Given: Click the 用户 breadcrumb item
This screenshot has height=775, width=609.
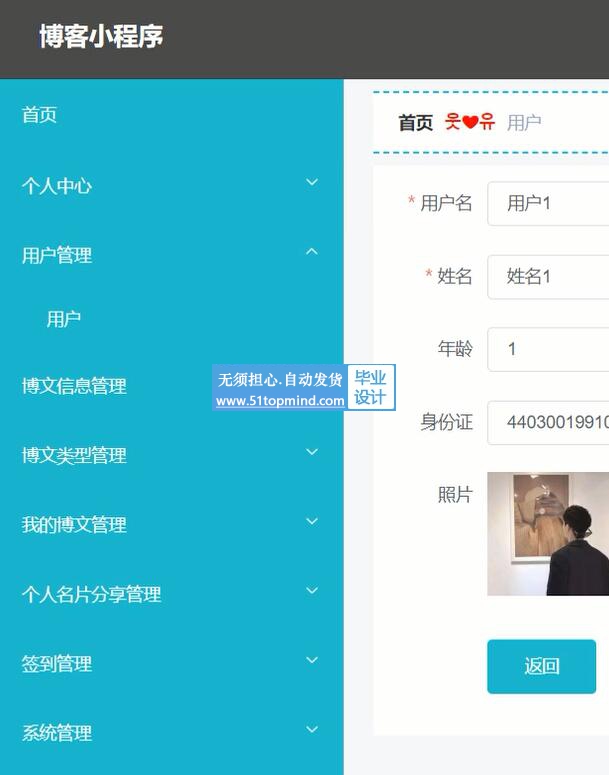Looking at the screenshot, I should (x=524, y=123).
